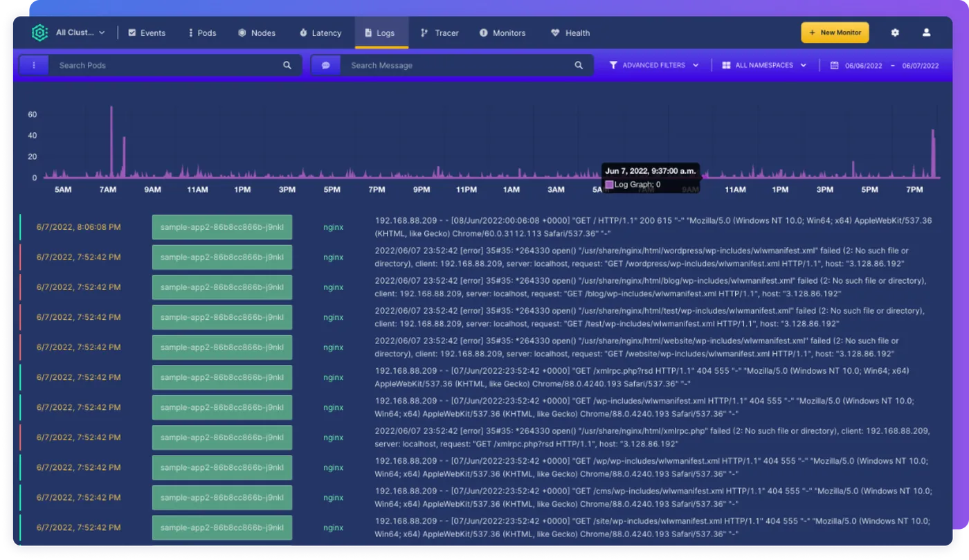Select the end date 06/07/2022
The width and height of the screenshot is (969, 560).
point(921,66)
